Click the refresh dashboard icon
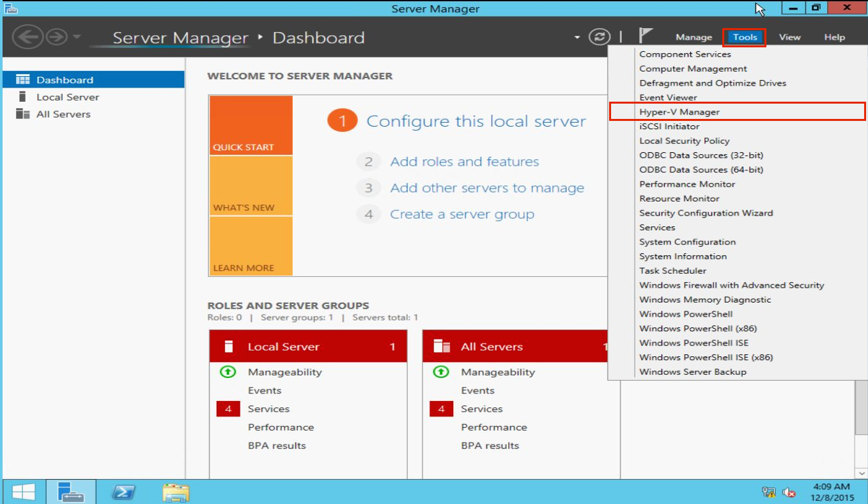This screenshot has width=868, height=504. point(599,37)
